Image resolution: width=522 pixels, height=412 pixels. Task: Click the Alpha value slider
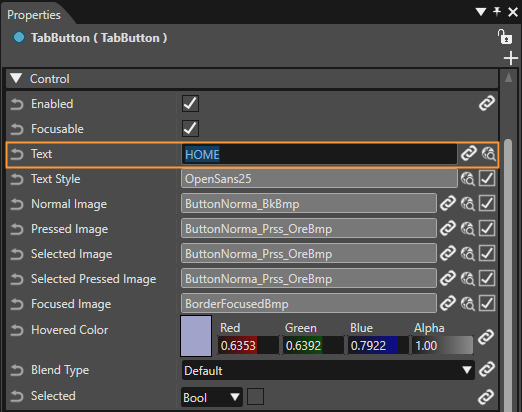click(443, 345)
